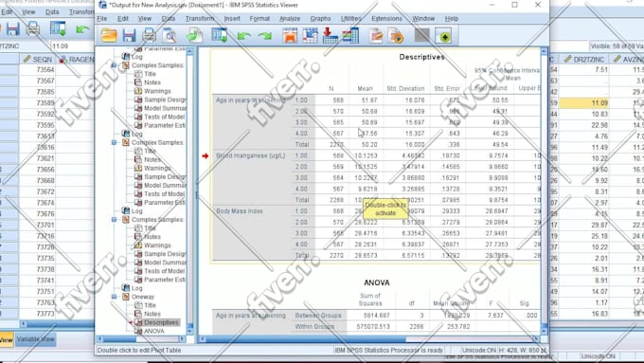644x363 pixels.
Task: Click Recall recent dialogs icon in Viewer toolbar
Action: (x=220, y=35)
